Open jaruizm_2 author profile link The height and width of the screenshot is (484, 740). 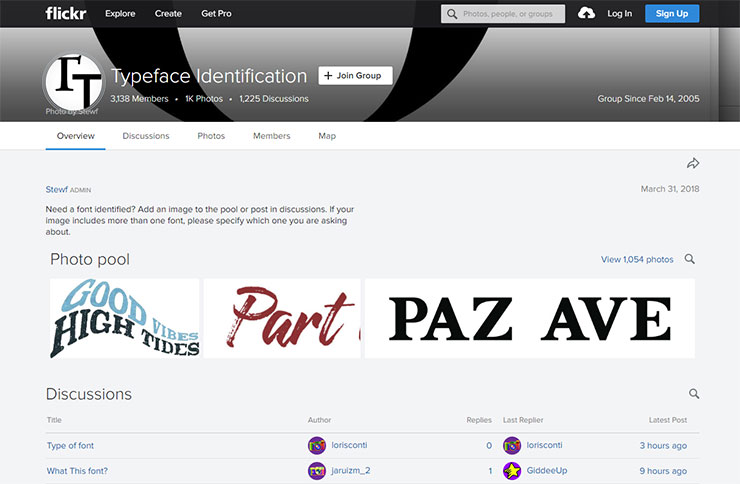click(351, 470)
